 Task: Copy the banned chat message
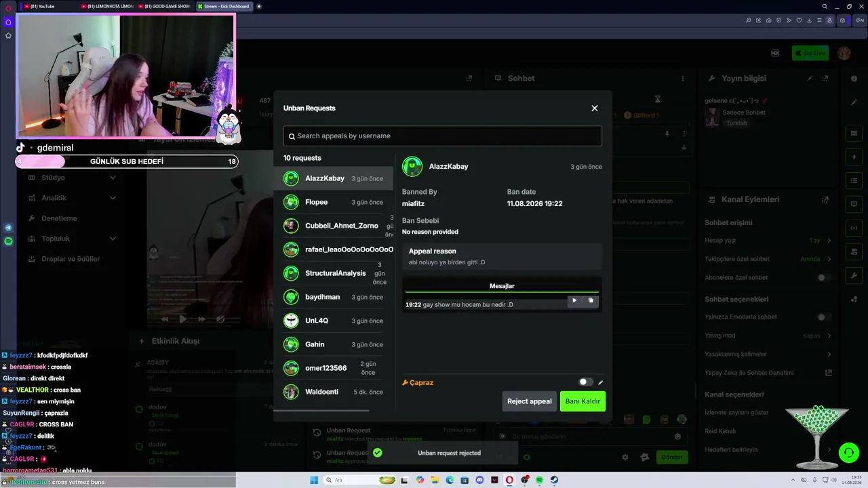(591, 301)
